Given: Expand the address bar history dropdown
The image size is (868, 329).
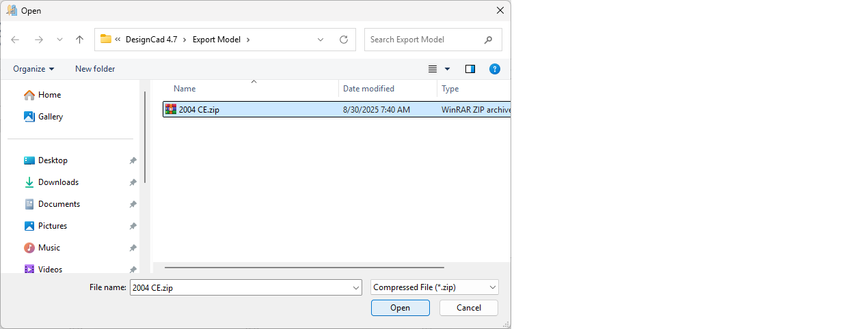Looking at the screenshot, I should (x=321, y=40).
